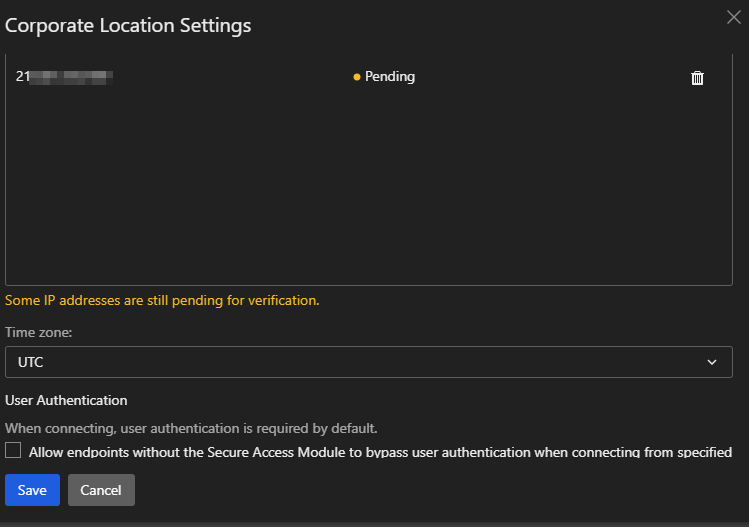Click empty space in IP address list
This screenshot has height=527, width=749.
tap(368, 190)
